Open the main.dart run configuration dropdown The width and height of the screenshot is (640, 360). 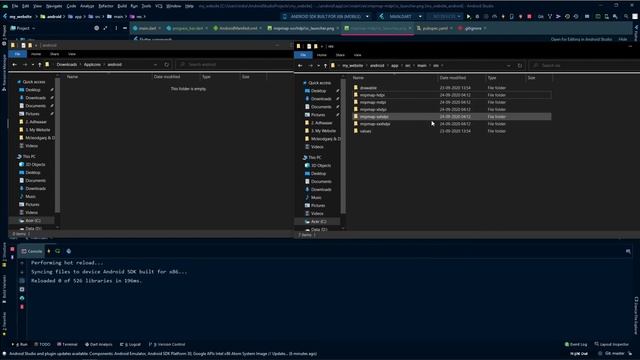point(400,17)
